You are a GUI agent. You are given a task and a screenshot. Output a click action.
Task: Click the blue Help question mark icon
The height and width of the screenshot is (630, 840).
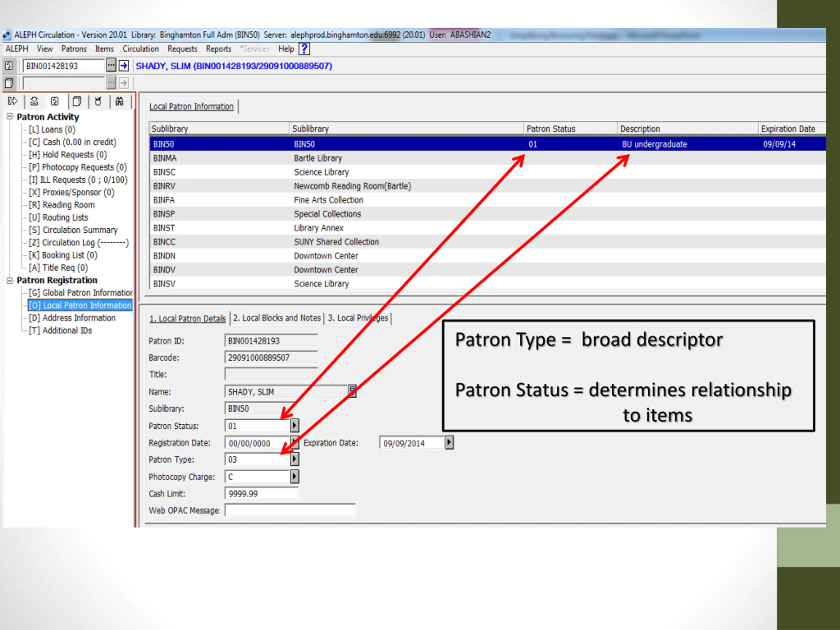tap(304, 49)
